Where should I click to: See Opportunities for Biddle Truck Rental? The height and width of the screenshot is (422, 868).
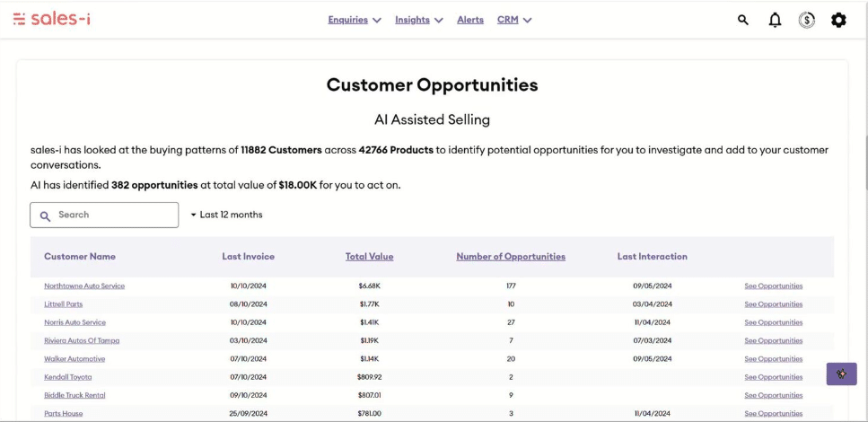pos(774,395)
